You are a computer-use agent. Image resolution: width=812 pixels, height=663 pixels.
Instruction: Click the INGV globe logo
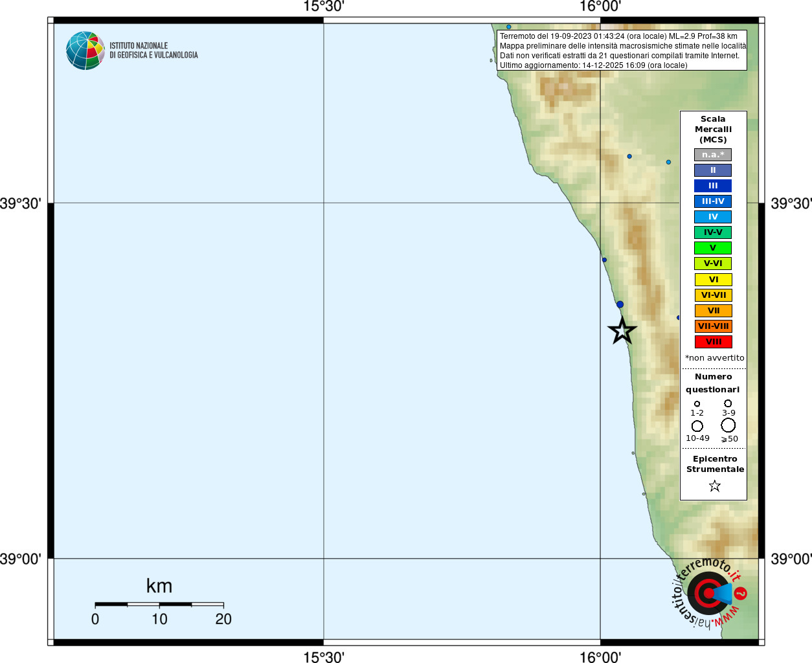coord(85,51)
